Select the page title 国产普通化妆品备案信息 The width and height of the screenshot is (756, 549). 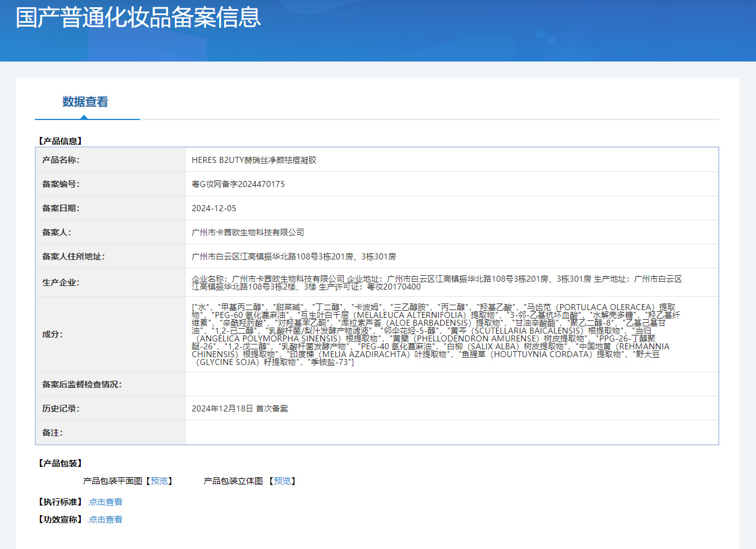[x=138, y=17]
